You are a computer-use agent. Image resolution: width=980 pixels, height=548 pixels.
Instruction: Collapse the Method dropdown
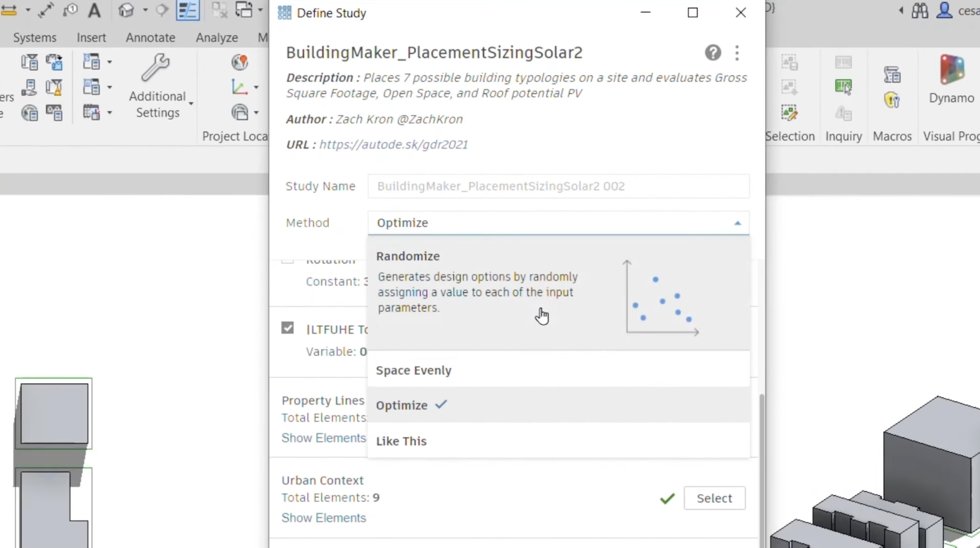coord(737,223)
